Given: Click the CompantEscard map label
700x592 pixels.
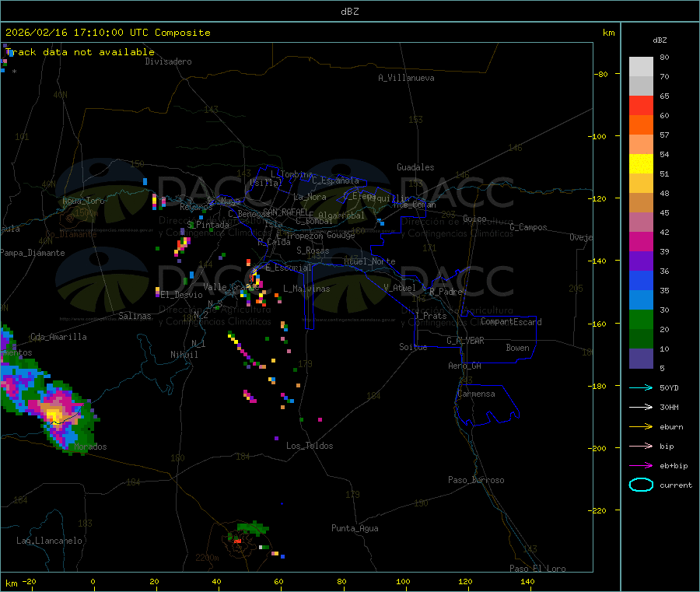Looking at the screenshot, I should coord(511,321).
